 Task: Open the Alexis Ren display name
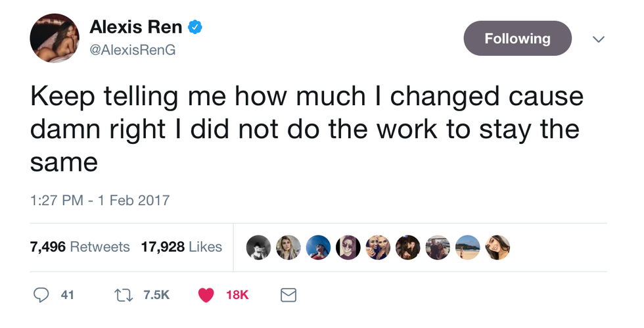(135, 27)
